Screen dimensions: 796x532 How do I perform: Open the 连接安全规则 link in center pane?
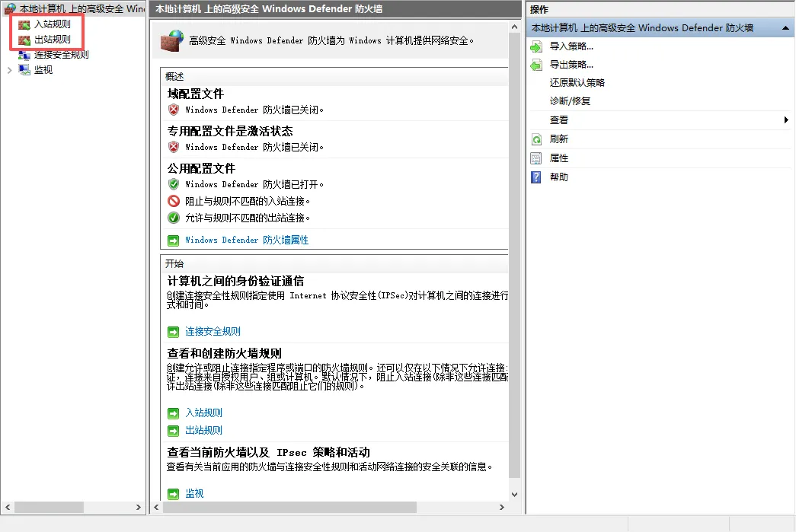click(213, 331)
